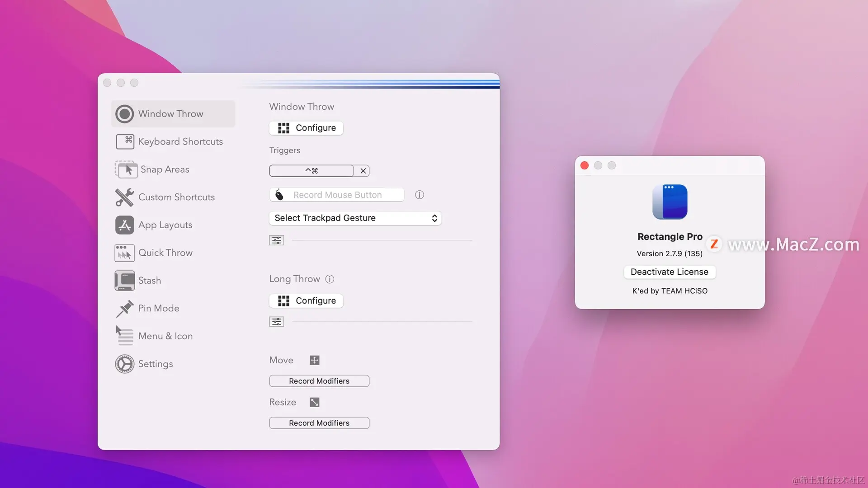Viewport: 868px width, 488px height.
Task: Expand the Long Throw advanced sliders options
Action: [x=277, y=322]
